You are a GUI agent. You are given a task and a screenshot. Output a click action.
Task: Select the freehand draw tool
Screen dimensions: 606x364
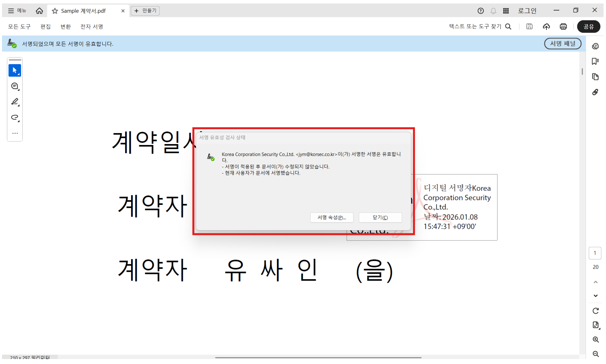point(15,117)
